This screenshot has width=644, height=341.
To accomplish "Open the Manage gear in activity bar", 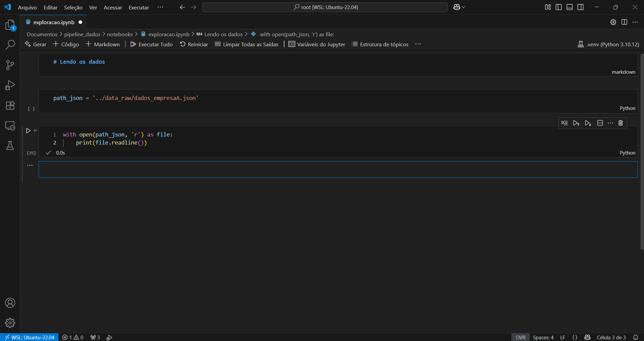I will [10, 323].
